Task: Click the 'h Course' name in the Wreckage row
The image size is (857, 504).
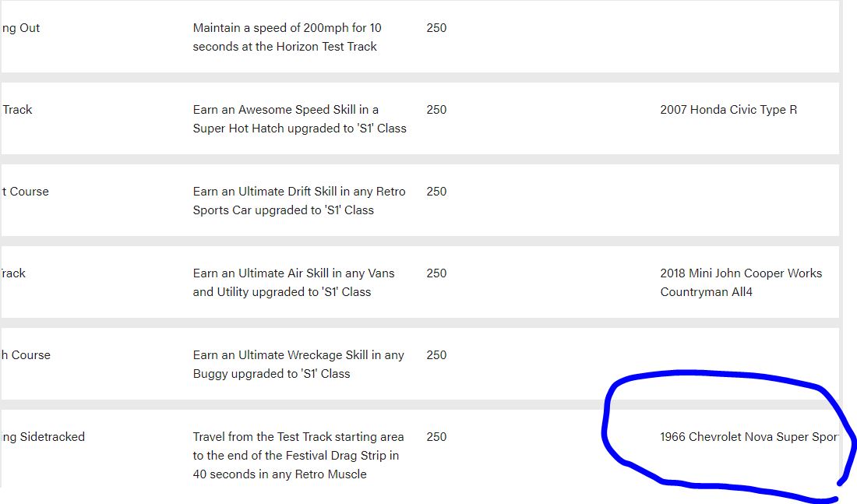Action: click(26, 354)
